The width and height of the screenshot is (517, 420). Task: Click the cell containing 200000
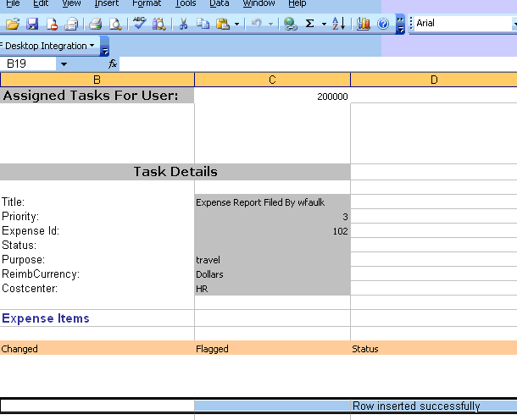pos(272,96)
